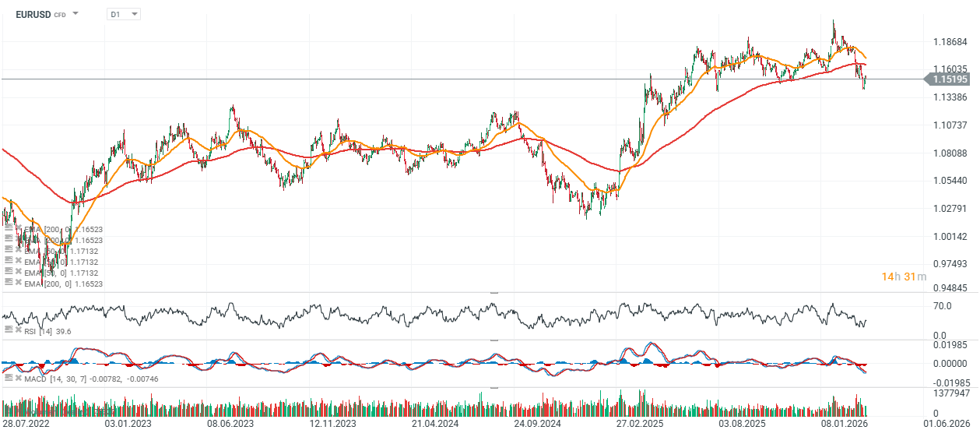Remove the RSI indicator with its X
Viewport: 980px width, 437px height.
(19, 330)
